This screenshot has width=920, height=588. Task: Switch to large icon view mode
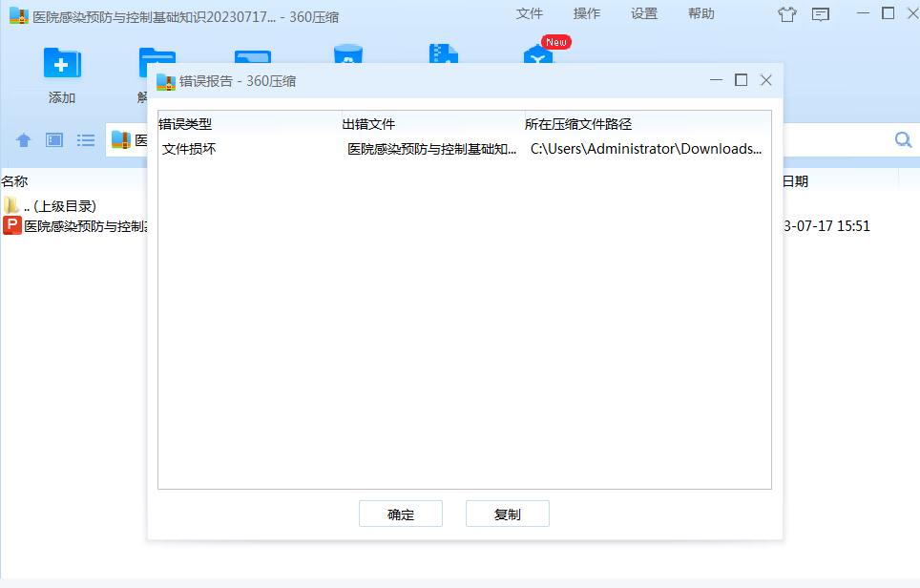point(53,139)
